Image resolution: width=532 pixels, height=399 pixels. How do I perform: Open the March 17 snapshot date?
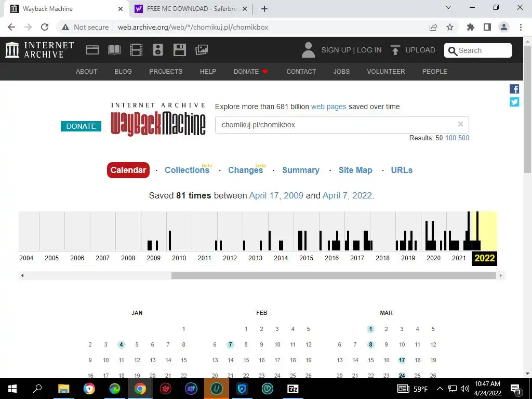coord(402,361)
